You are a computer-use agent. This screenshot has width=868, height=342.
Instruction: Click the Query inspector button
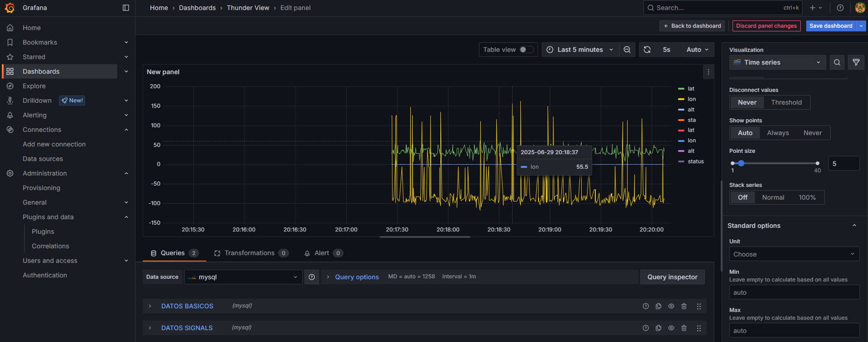click(x=672, y=277)
